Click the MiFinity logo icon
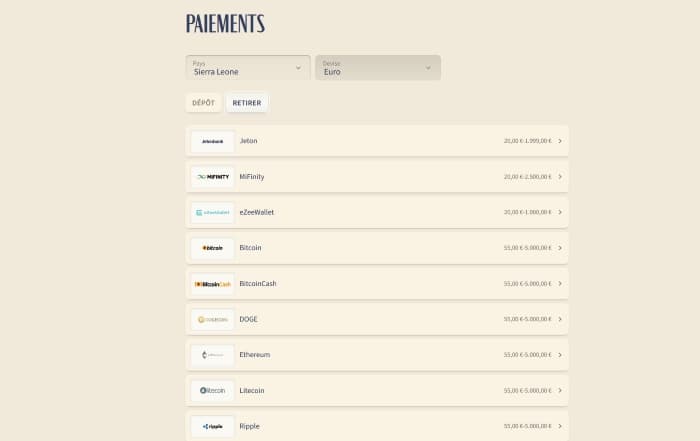The width and height of the screenshot is (700, 441). pos(212,177)
